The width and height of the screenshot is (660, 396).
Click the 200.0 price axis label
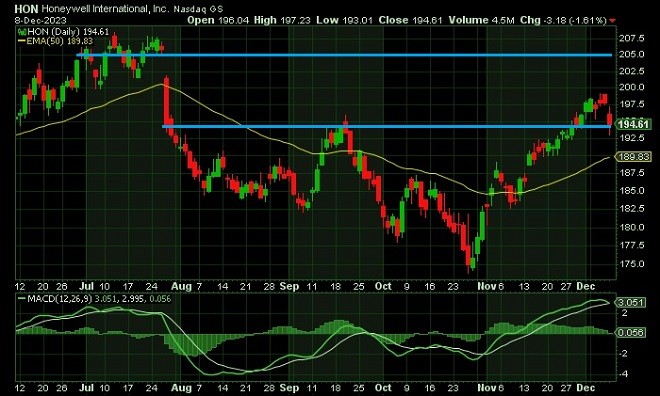pyautogui.click(x=631, y=87)
